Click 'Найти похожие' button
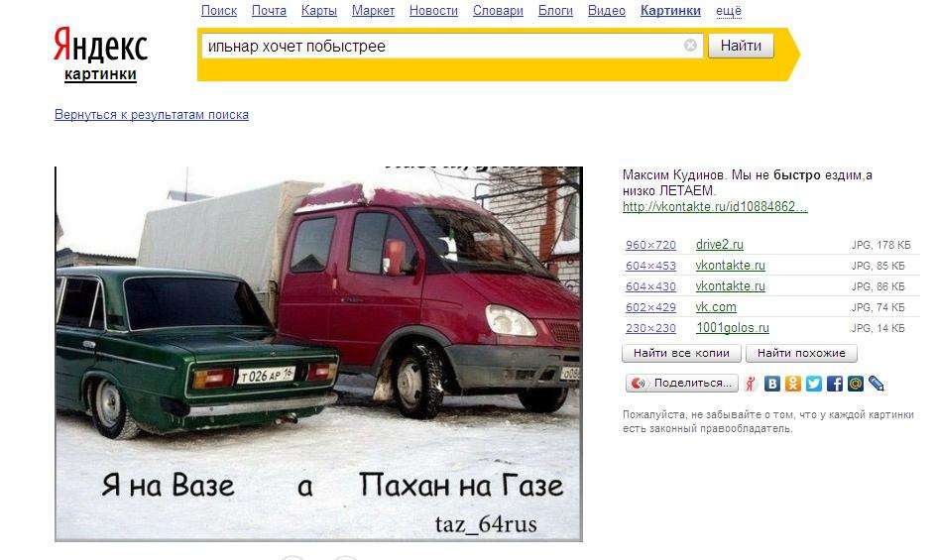 (x=801, y=353)
